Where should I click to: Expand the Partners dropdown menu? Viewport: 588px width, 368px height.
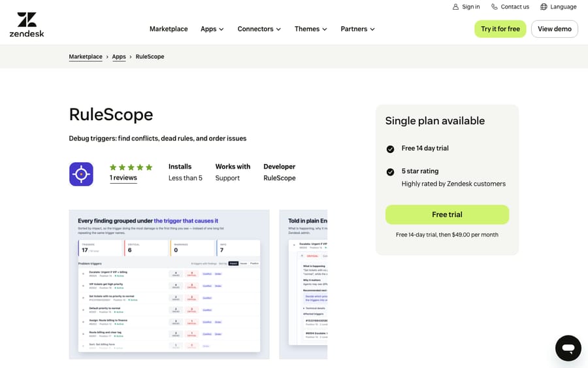[358, 29]
